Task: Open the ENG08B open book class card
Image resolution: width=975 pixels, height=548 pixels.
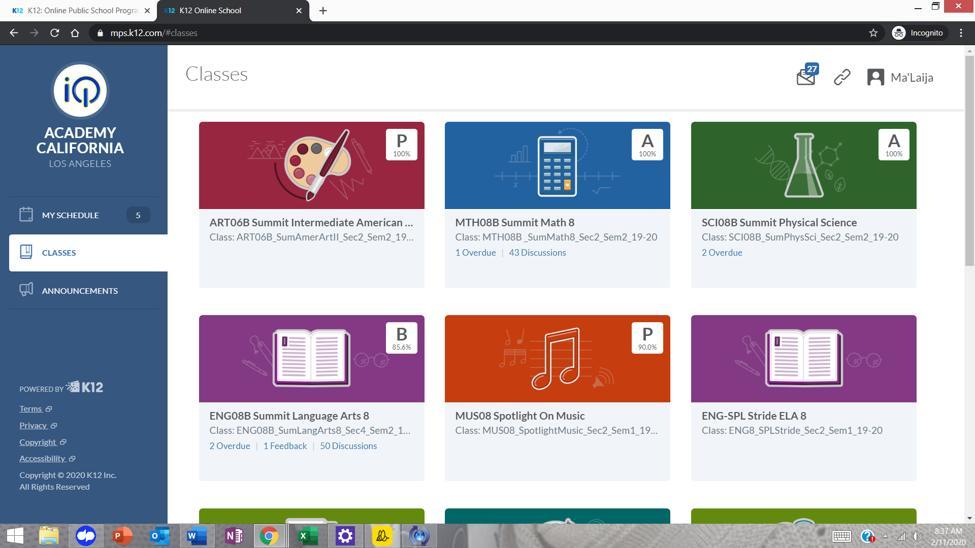Action: coord(312,359)
